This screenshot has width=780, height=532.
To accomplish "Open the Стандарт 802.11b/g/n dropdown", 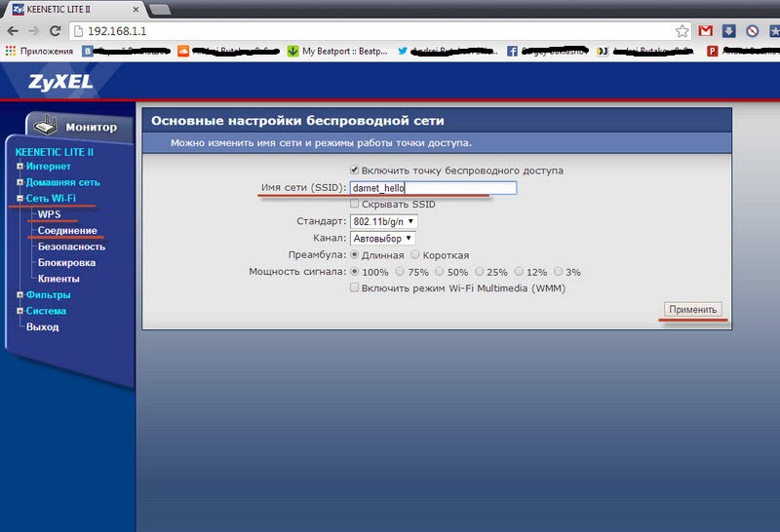I will pos(383,221).
